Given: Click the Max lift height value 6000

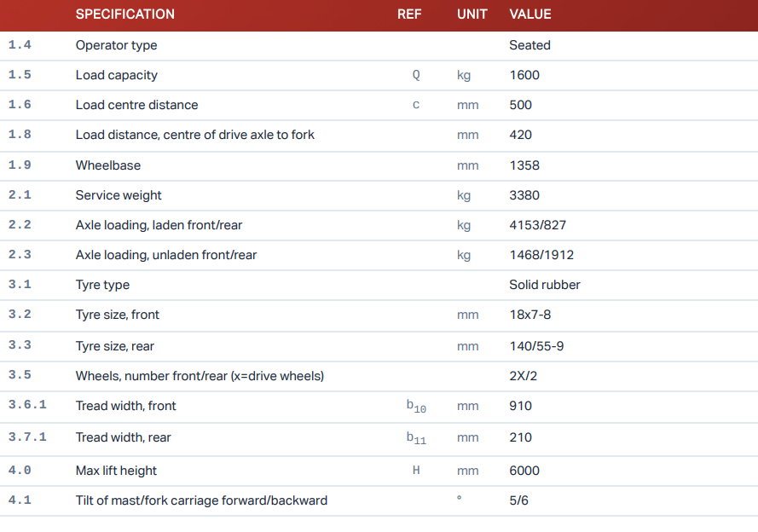Looking at the screenshot, I should [x=524, y=471].
